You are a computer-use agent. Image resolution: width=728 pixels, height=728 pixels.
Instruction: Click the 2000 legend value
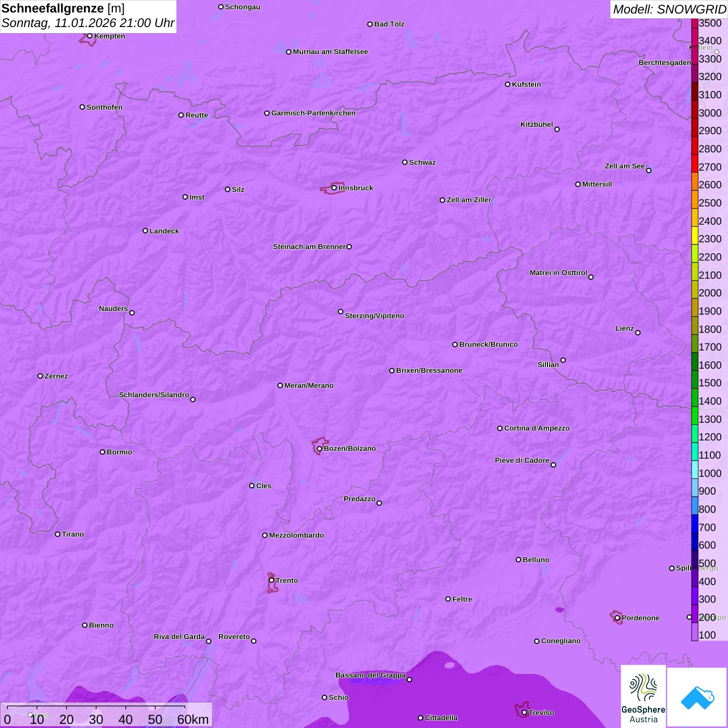[x=710, y=293]
